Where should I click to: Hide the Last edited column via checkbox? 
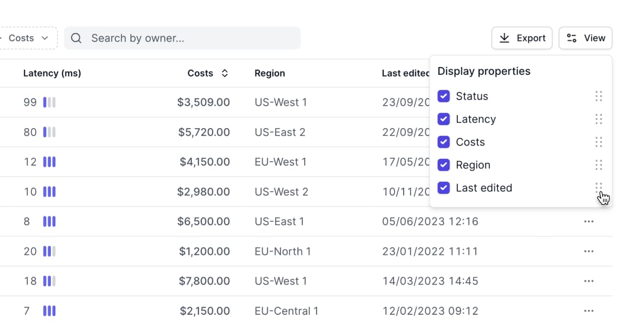[443, 188]
